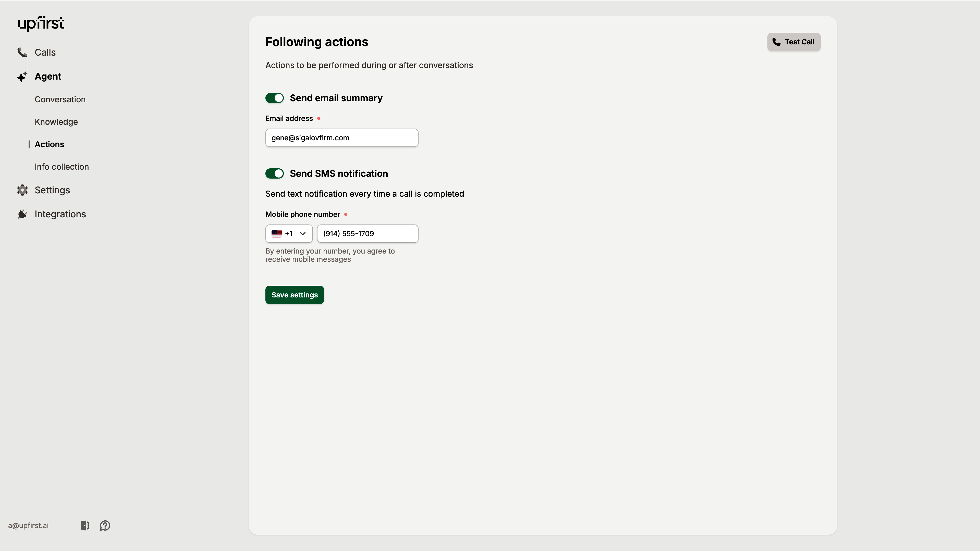This screenshot has width=980, height=551.
Task: Click the Calls phone icon
Action: click(x=22, y=53)
